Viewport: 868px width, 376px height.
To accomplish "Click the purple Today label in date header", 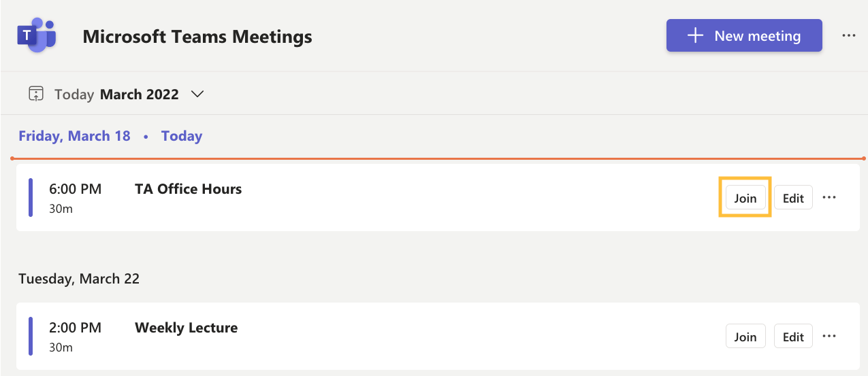I will pos(182,136).
